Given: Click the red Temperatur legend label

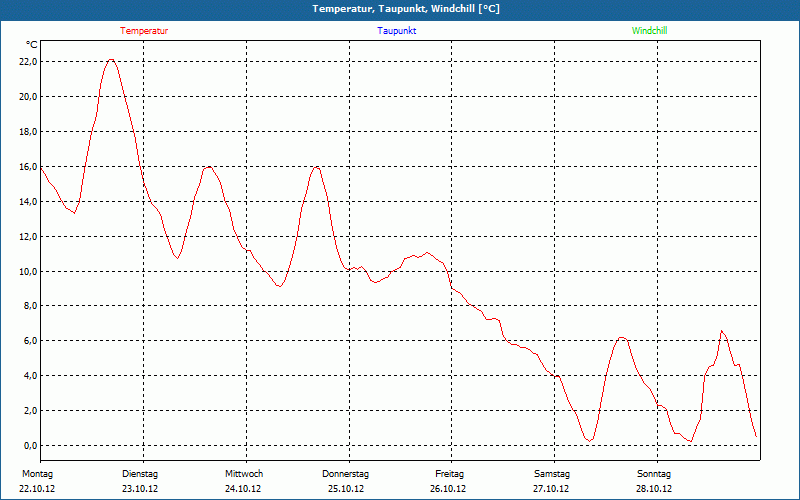Looking at the screenshot, I should pyautogui.click(x=144, y=31).
